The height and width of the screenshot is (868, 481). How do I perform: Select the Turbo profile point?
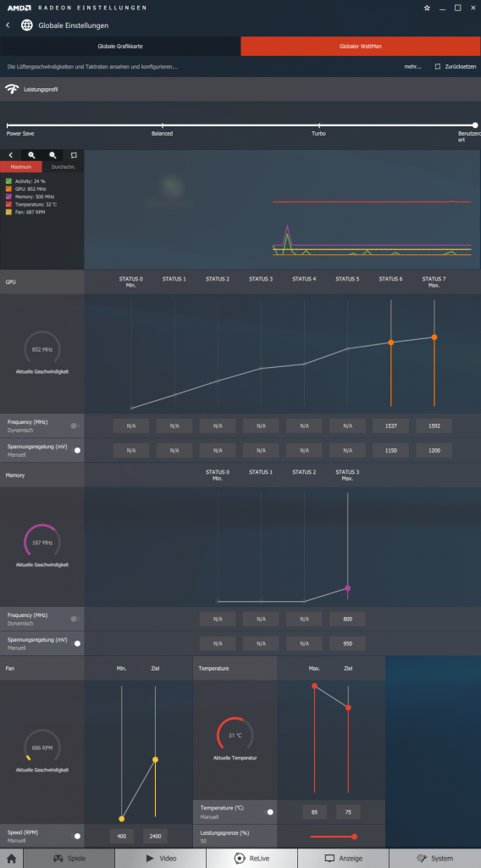(319, 125)
